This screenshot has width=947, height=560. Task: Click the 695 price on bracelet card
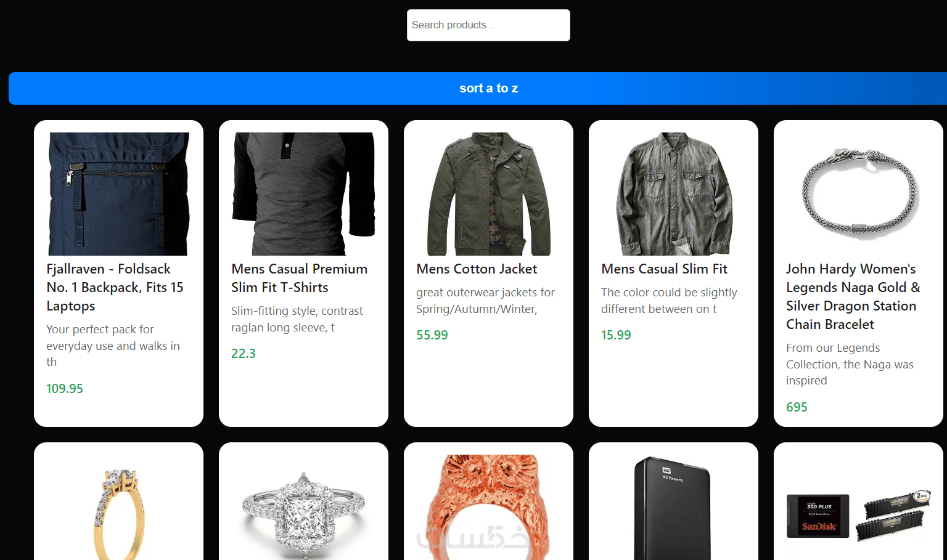point(797,407)
